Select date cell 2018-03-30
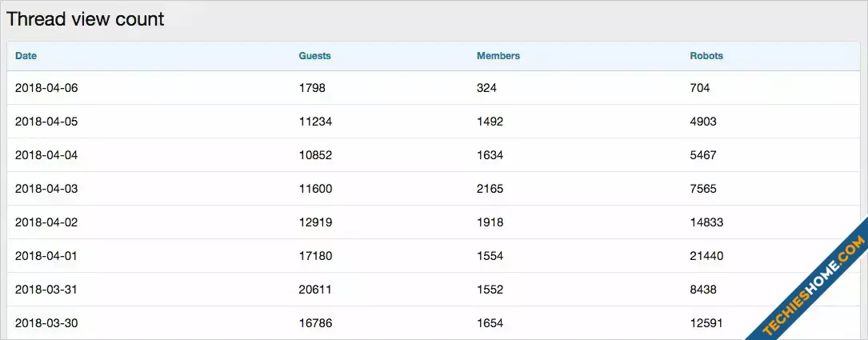The image size is (868, 340). tap(46, 323)
